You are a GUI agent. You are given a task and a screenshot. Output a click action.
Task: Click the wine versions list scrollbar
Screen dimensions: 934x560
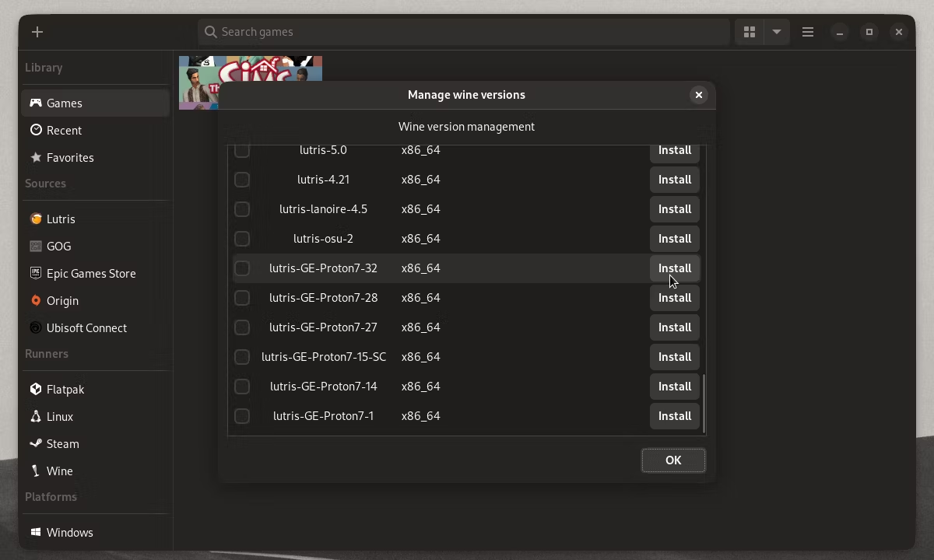click(x=704, y=403)
